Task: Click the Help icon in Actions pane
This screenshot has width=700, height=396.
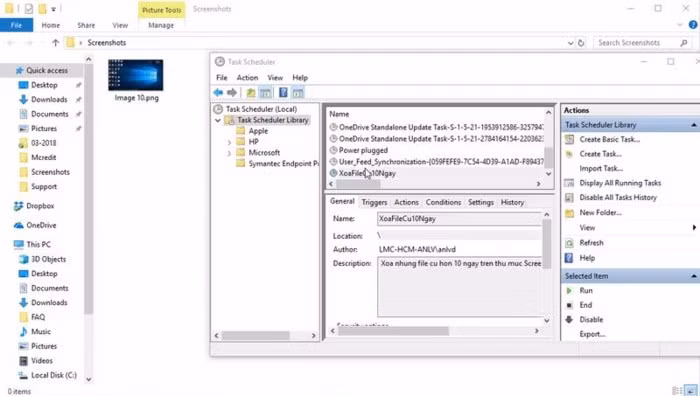Action: click(x=569, y=258)
